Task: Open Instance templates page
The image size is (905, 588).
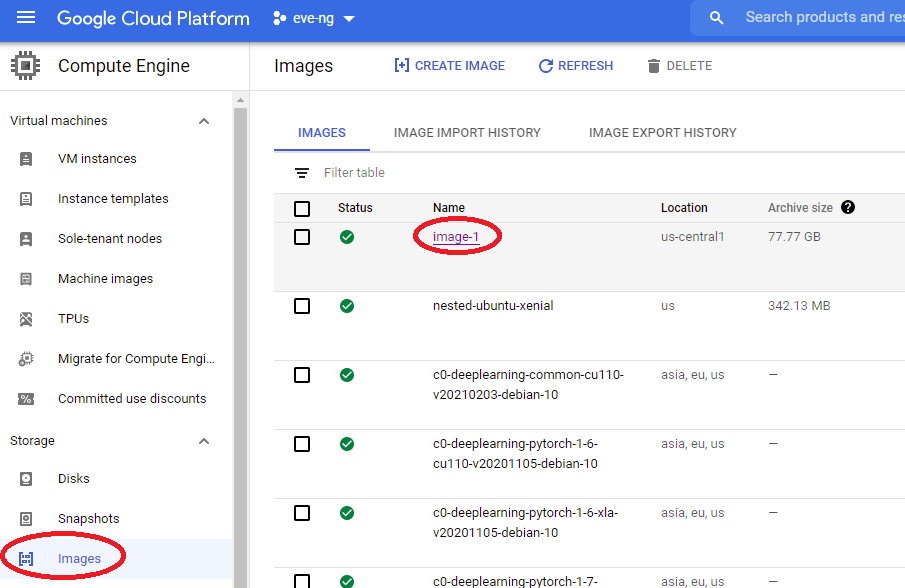Action: click(x=113, y=199)
